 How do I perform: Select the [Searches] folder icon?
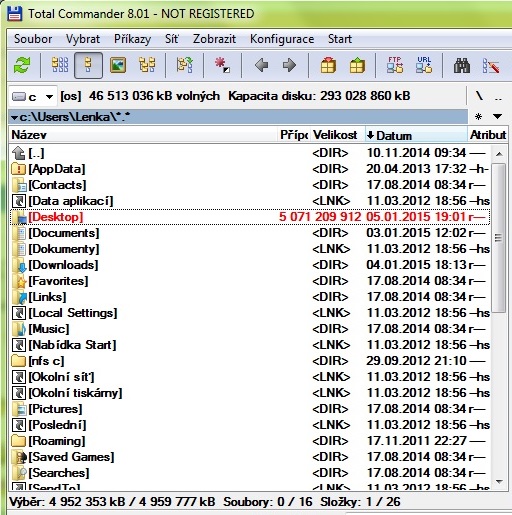pos(19,473)
